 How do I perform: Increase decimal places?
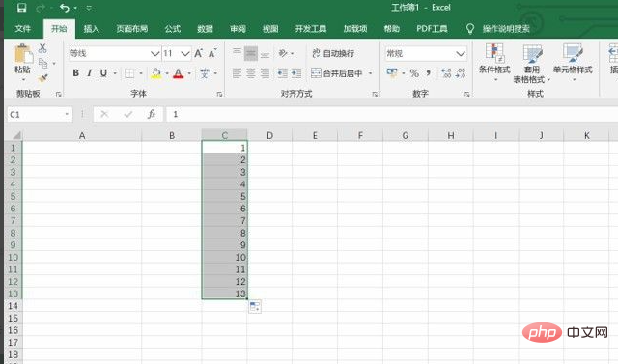[x=446, y=73]
